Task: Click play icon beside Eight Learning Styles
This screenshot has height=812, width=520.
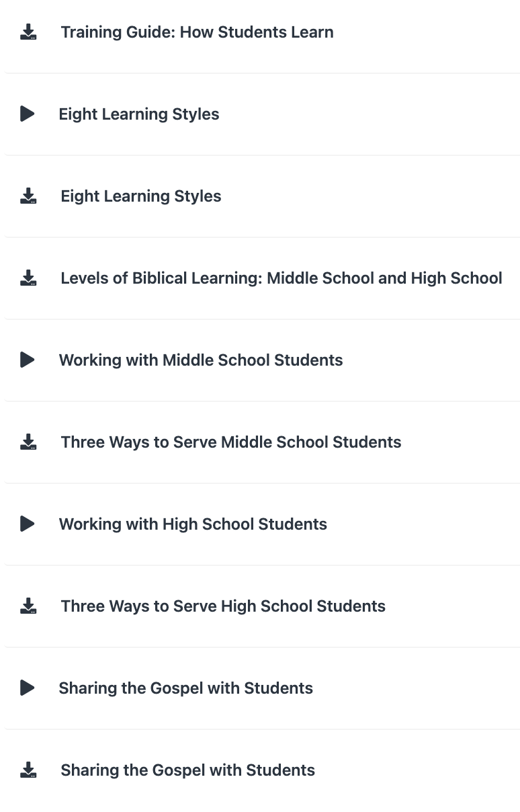Action: (28, 114)
